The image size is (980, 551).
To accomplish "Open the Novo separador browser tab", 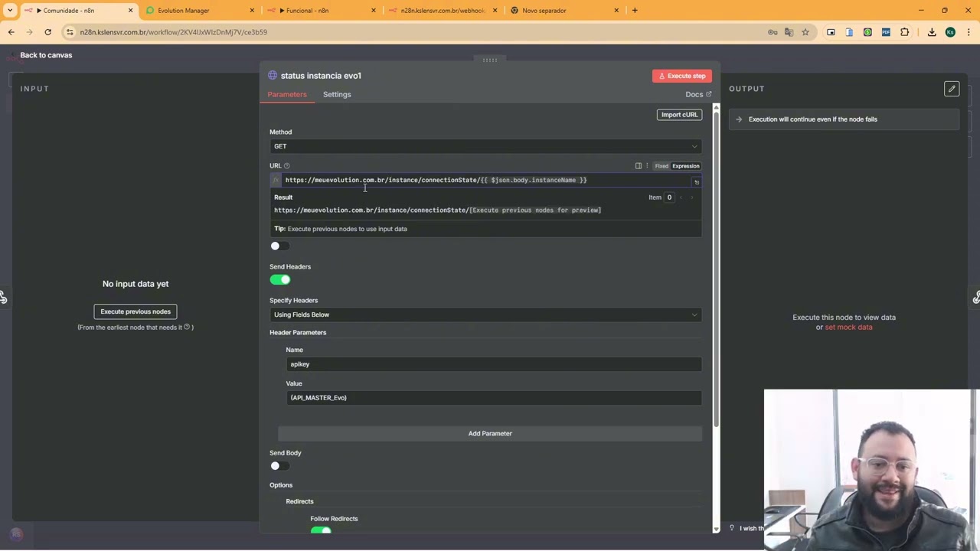I will (x=563, y=11).
